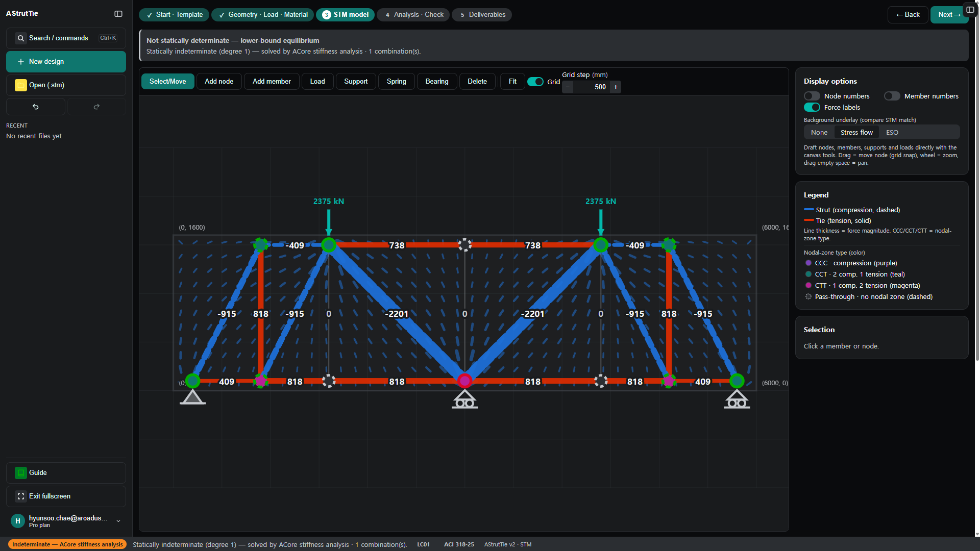Set background underlay to ESO
Viewport: 980px width, 551px height.
892,132
